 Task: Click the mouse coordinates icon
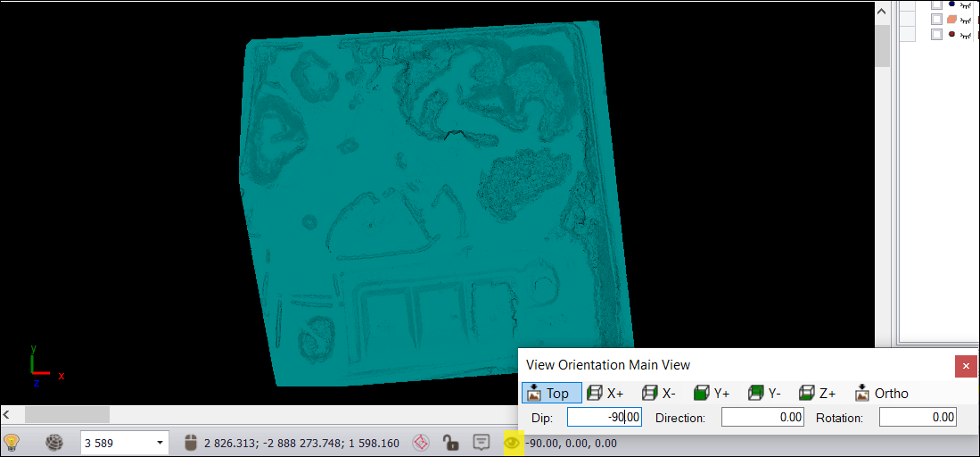click(x=190, y=442)
